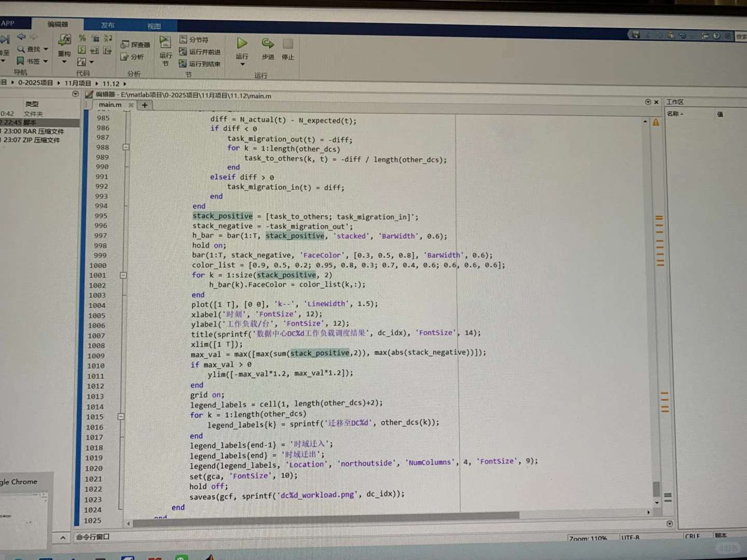Expand the arrow after 11.12 in path
Screen dimensions: 747x560
[x=125, y=84]
